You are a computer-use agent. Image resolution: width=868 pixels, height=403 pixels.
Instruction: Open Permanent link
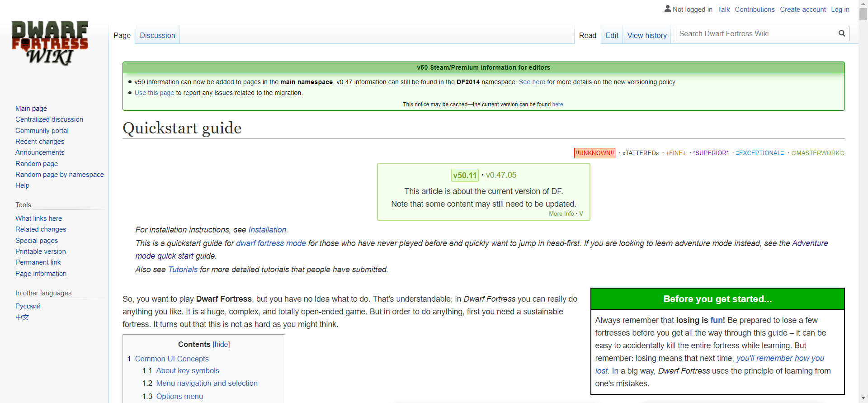(38, 262)
